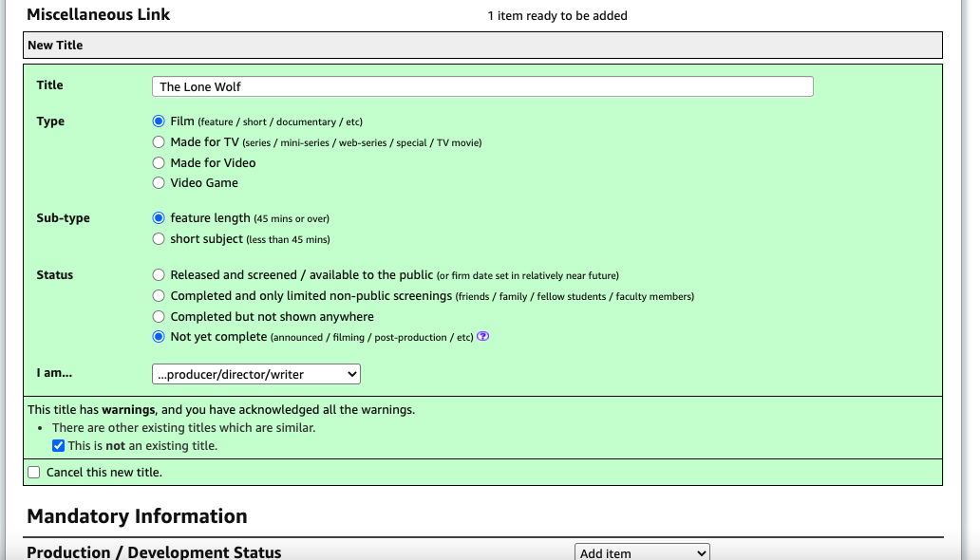This screenshot has width=980, height=560.
Task: Click the Production / Development Status label
Action: [154, 552]
